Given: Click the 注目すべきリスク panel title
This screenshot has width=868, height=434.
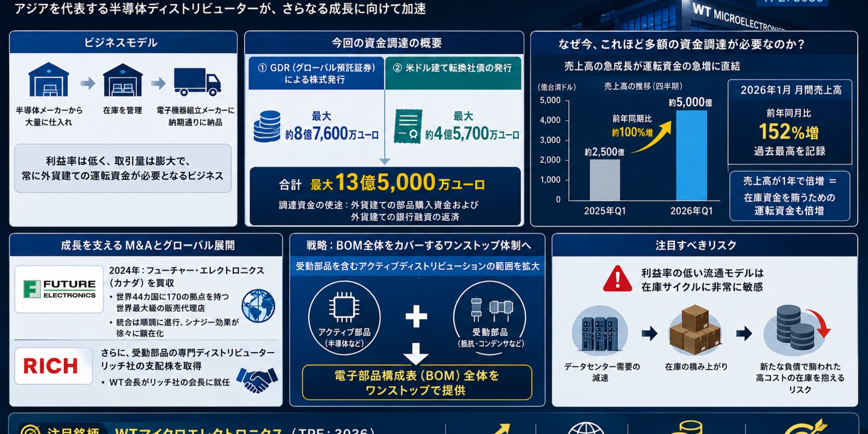Looking at the screenshot, I should tap(696, 245).
